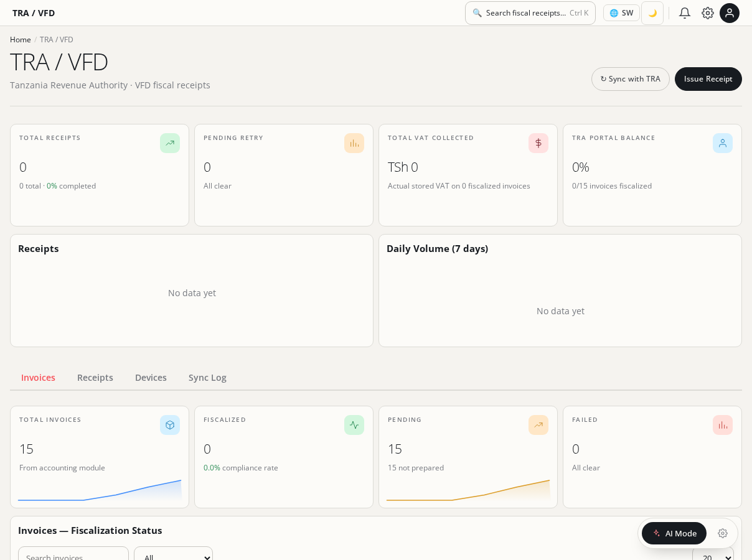Toggle dark mode with the moon icon
752x560 pixels.
[x=652, y=13]
